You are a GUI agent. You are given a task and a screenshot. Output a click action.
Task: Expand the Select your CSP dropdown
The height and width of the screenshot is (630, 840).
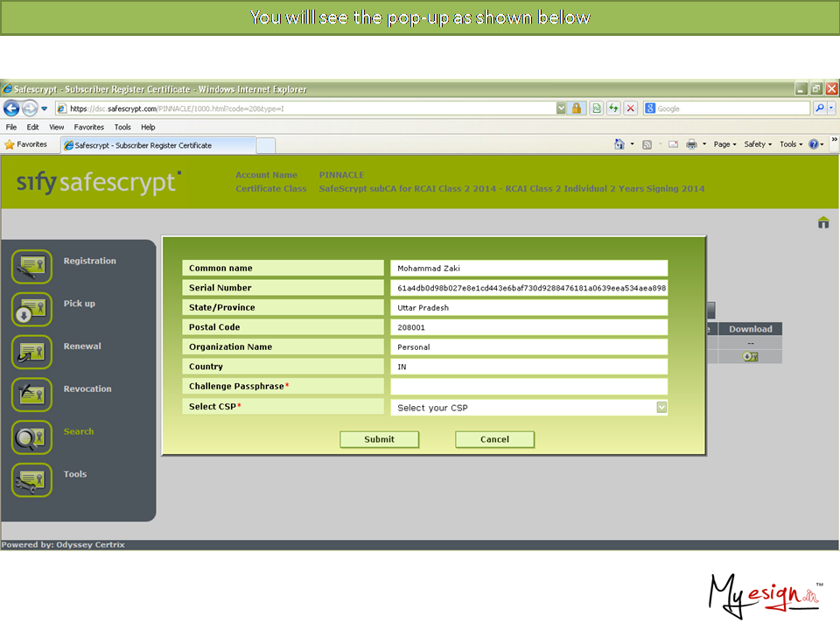[661, 407]
